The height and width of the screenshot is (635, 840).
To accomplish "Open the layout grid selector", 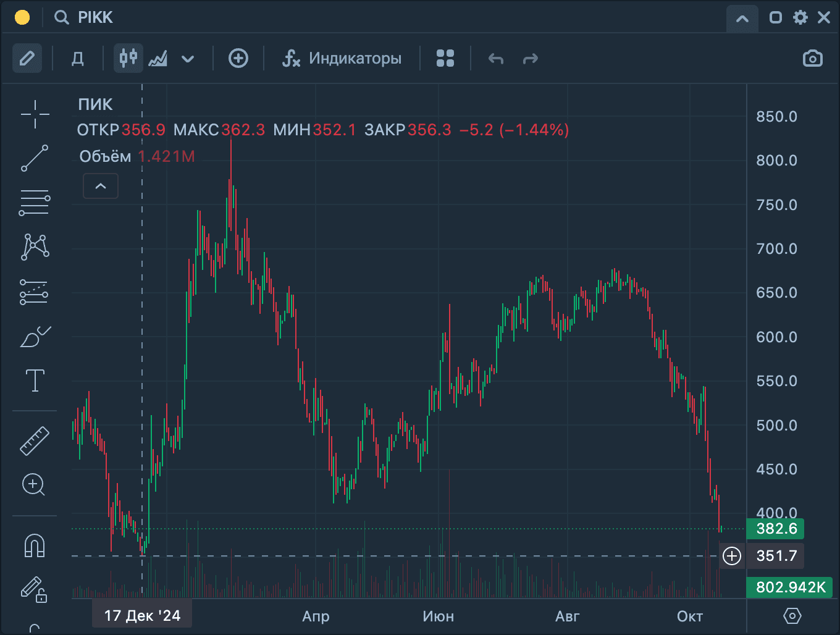I will 445,59.
